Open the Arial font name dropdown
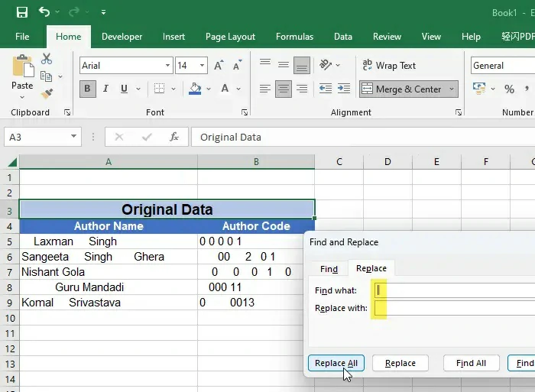The height and width of the screenshot is (392, 535). coord(167,66)
